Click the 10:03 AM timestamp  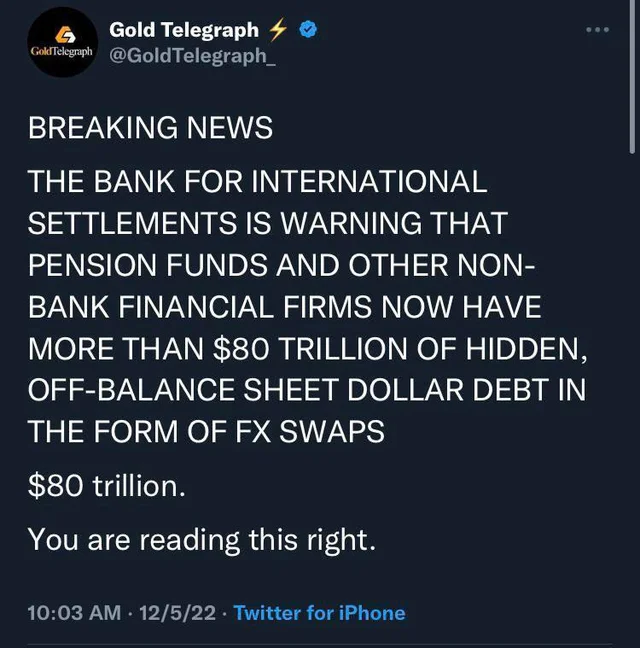73,612
